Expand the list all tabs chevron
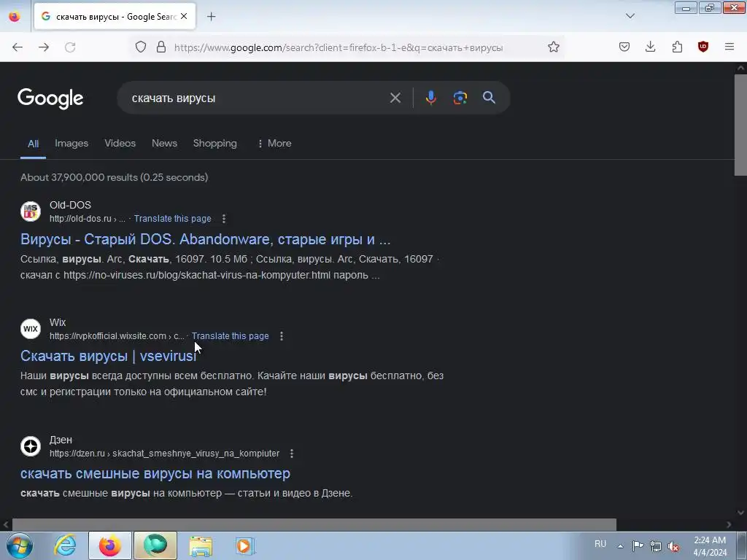 tap(630, 16)
